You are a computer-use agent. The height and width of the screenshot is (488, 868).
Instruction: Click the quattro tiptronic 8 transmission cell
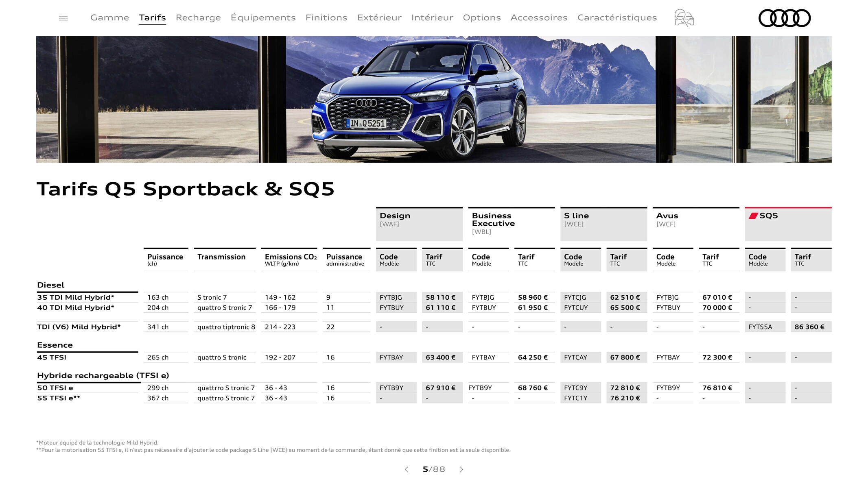point(226,327)
